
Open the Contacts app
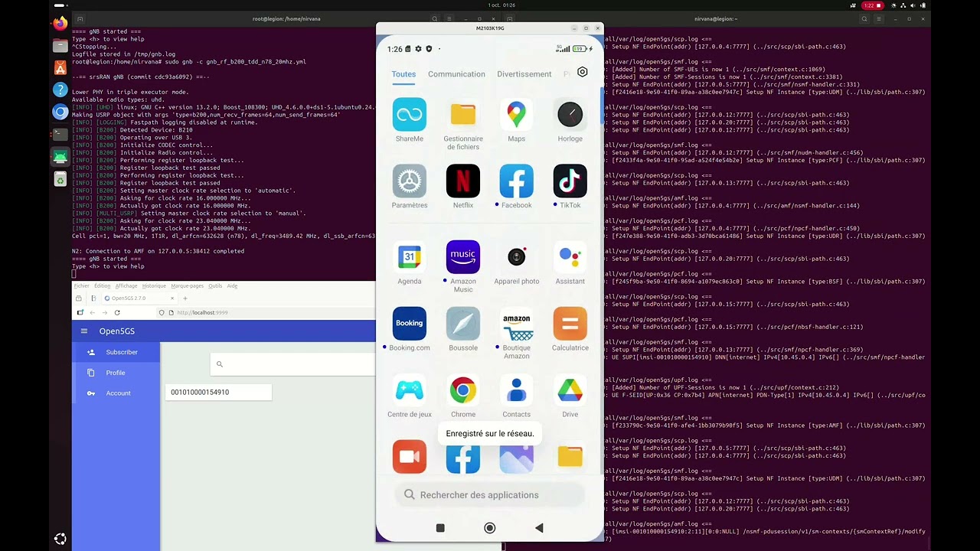click(x=517, y=390)
